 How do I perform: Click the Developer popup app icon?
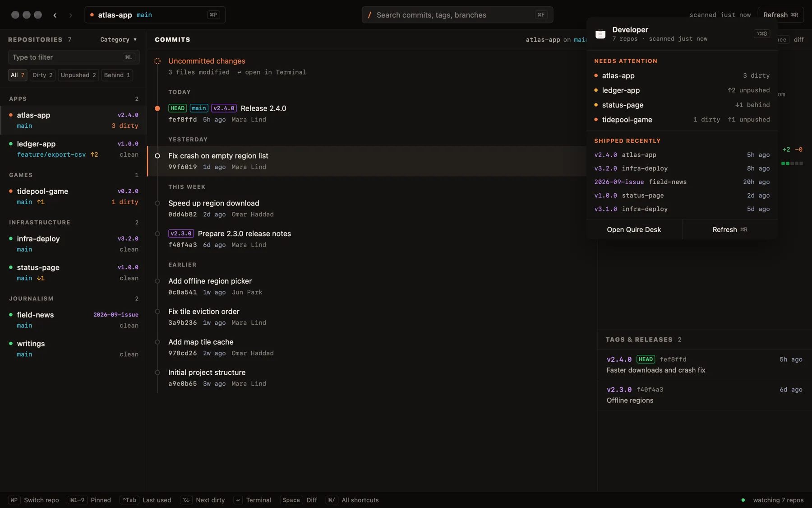pyautogui.click(x=600, y=34)
